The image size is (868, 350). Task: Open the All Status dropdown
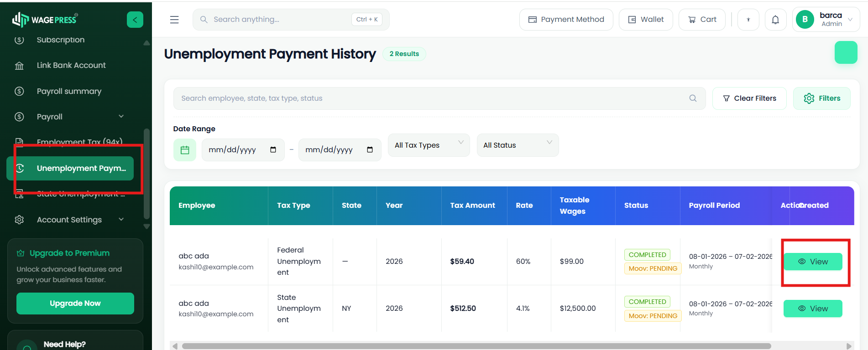coord(518,145)
